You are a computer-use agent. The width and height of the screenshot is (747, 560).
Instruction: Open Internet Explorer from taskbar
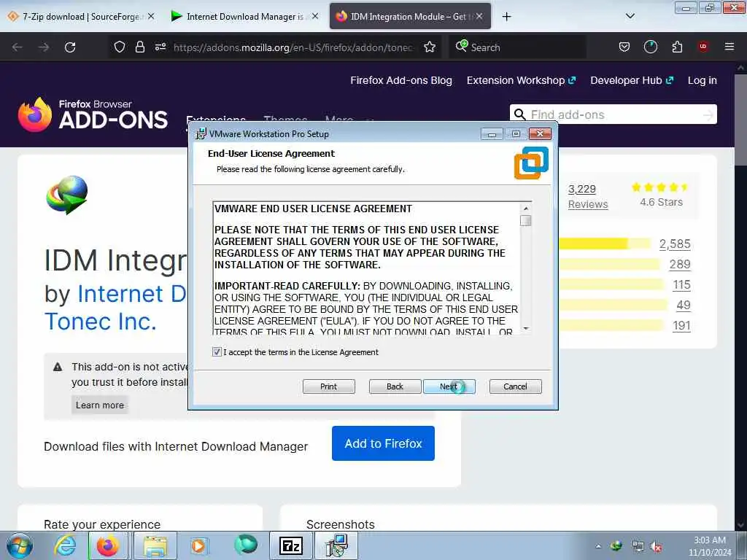65,545
